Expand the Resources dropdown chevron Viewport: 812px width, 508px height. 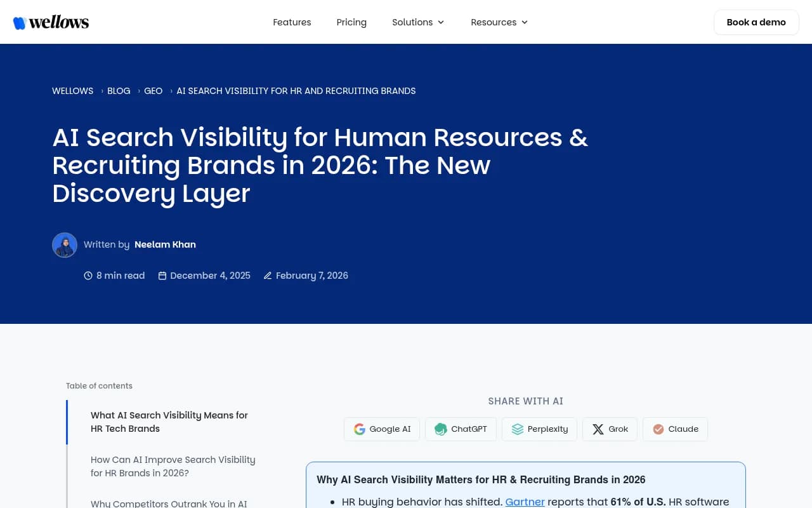click(x=525, y=22)
